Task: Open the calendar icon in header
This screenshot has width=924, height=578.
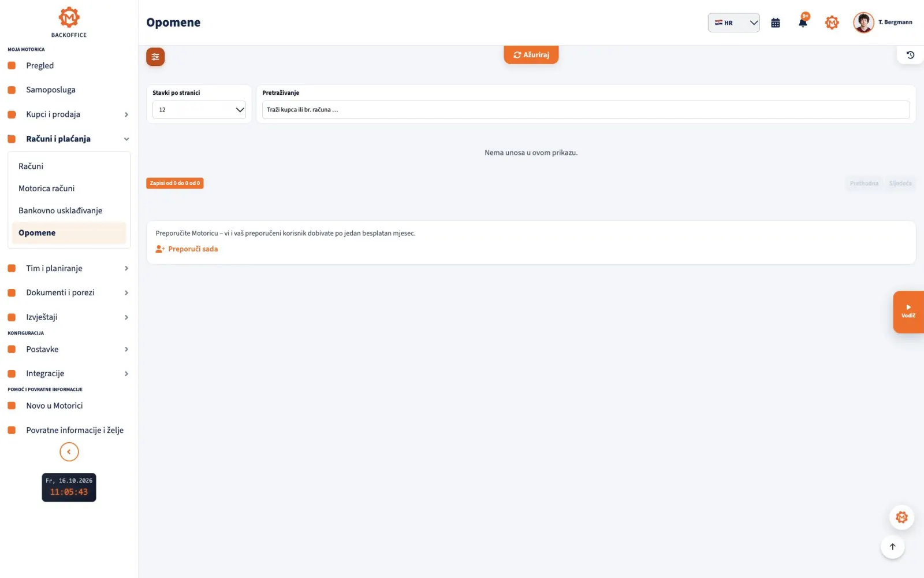Action: click(x=776, y=23)
